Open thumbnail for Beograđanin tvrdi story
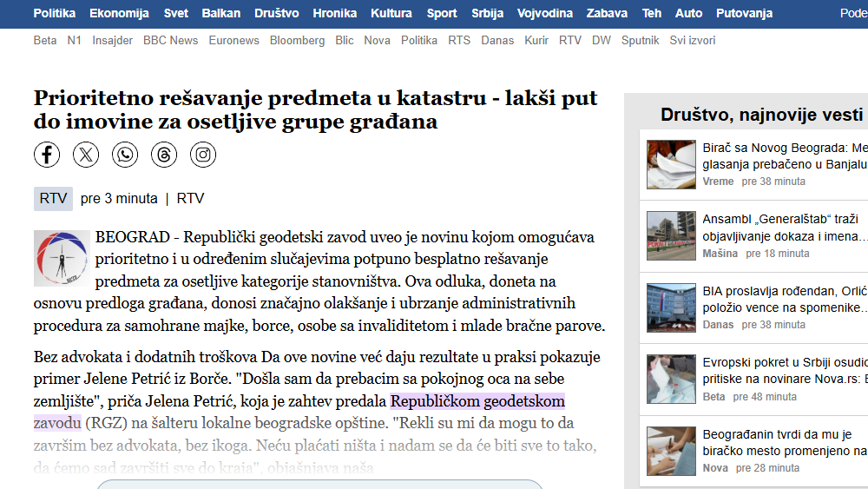 (671, 451)
